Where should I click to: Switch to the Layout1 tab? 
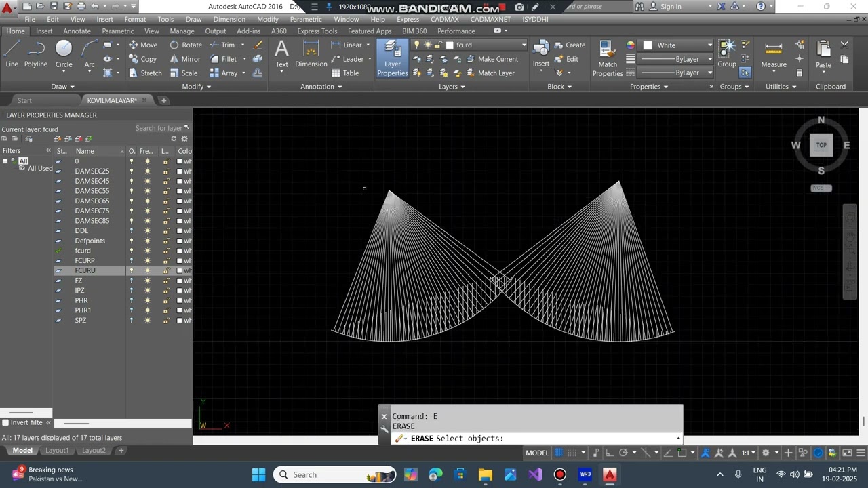57,451
